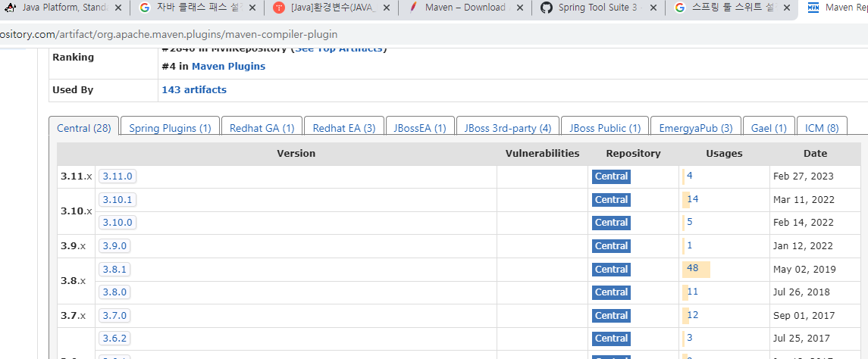Screen dimensions: 868x359
Task: Open the 12 usages link for 3.7.0
Action: coord(693,315)
